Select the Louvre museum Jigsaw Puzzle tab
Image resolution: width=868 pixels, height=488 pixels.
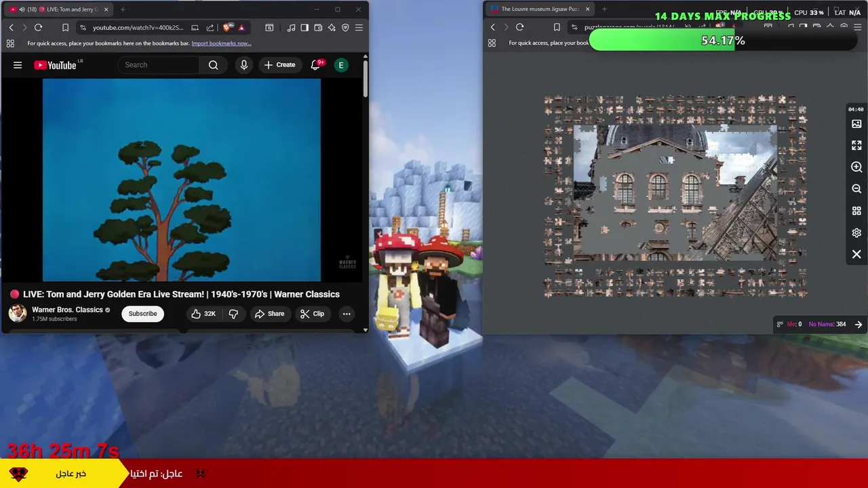[x=539, y=9]
